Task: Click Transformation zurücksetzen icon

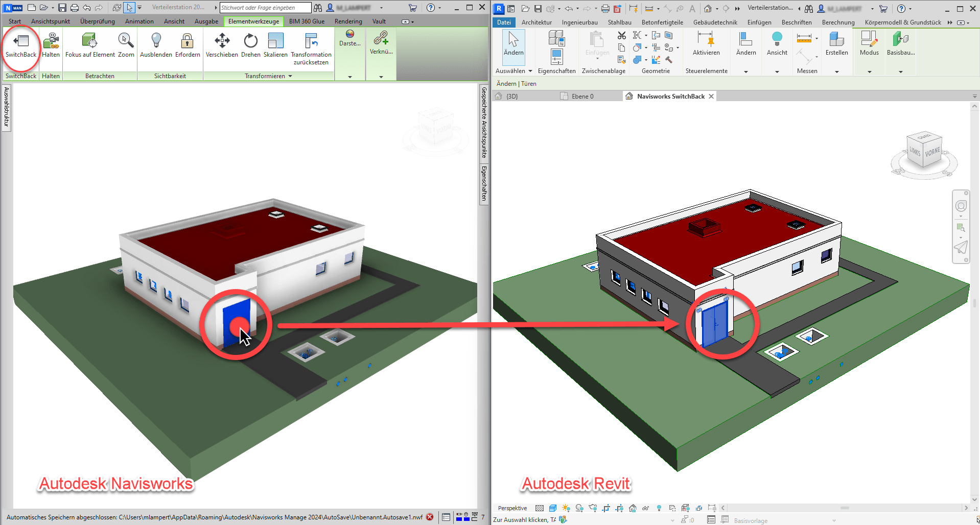Action: [311, 41]
